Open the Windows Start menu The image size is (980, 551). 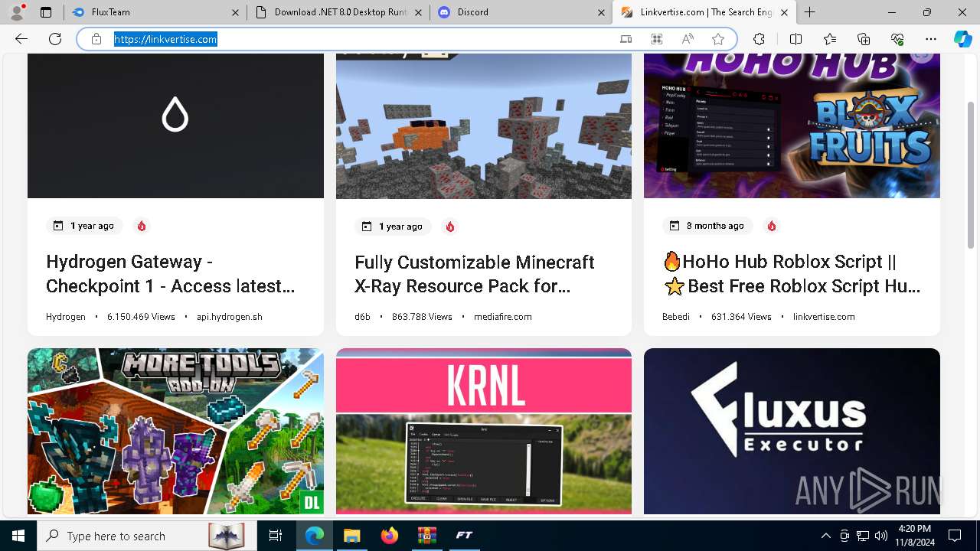click(18, 536)
